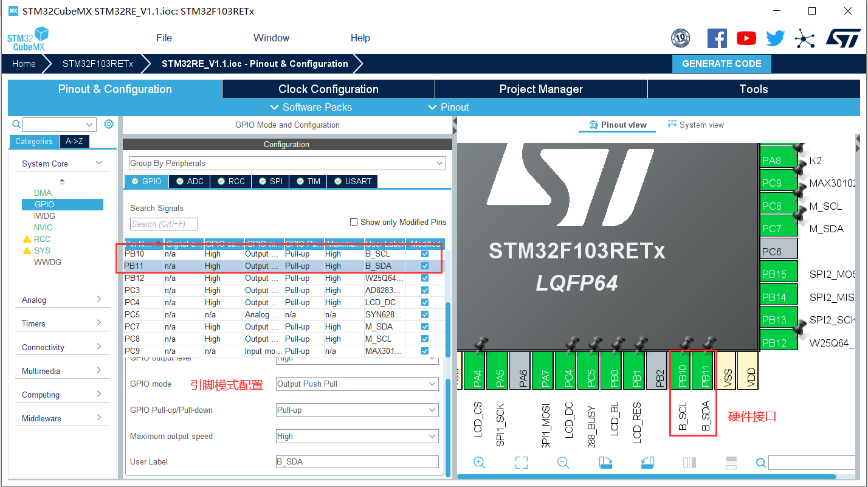Click the category search magnifier icon
Image resolution: width=868 pixels, height=487 pixels.
tap(17, 124)
